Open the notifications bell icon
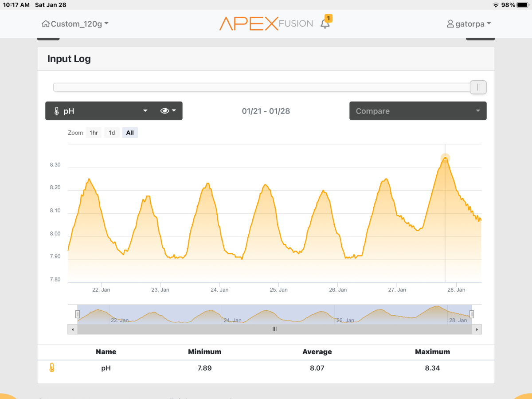The height and width of the screenshot is (399, 532). click(x=325, y=24)
